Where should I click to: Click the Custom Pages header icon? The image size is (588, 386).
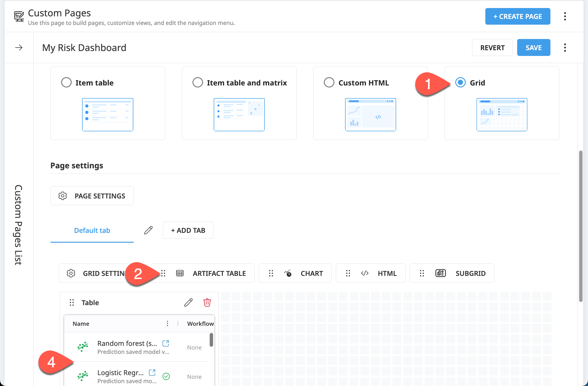click(19, 16)
